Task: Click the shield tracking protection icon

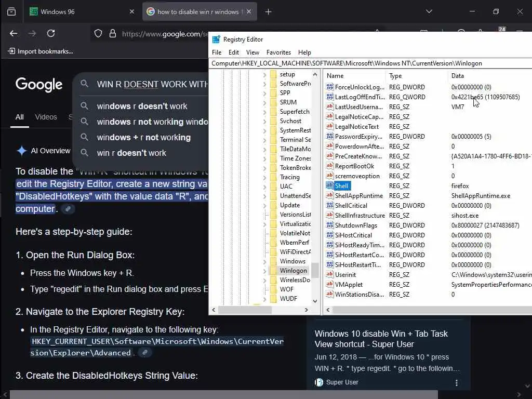Action: point(98,33)
